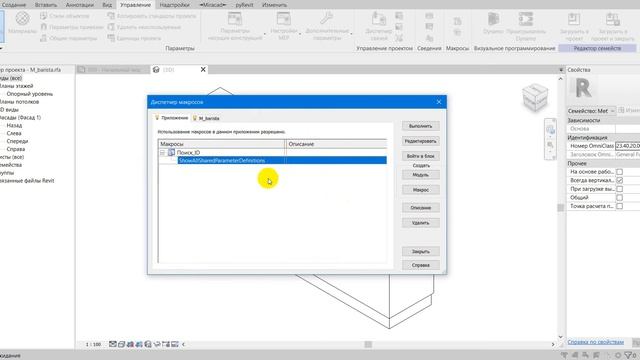Select the M_barista tab in macro manager
The height and width of the screenshot is (360, 640).
[x=206, y=118]
